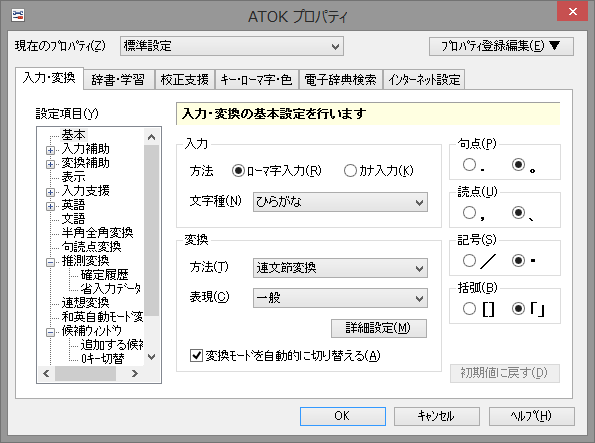Select 表示 in the settings tree
Image resolution: width=595 pixels, height=443 pixels.
point(74,177)
